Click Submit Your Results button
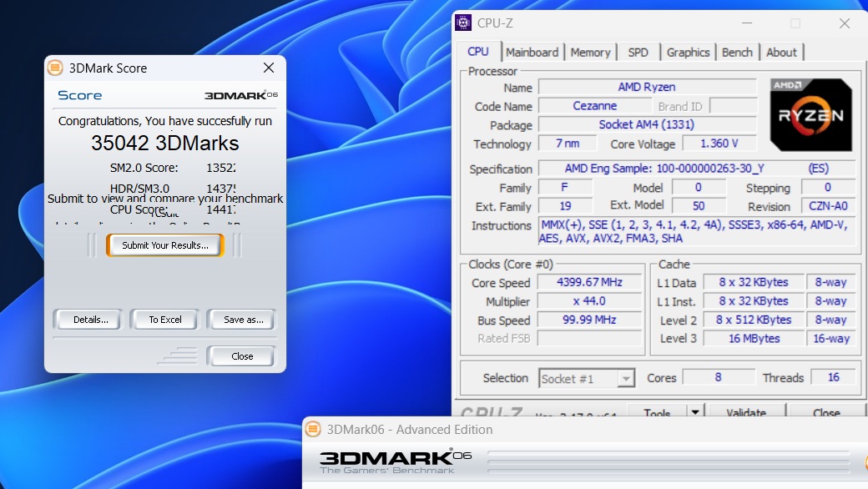868x489 pixels. pyautogui.click(x=165, y=245)
